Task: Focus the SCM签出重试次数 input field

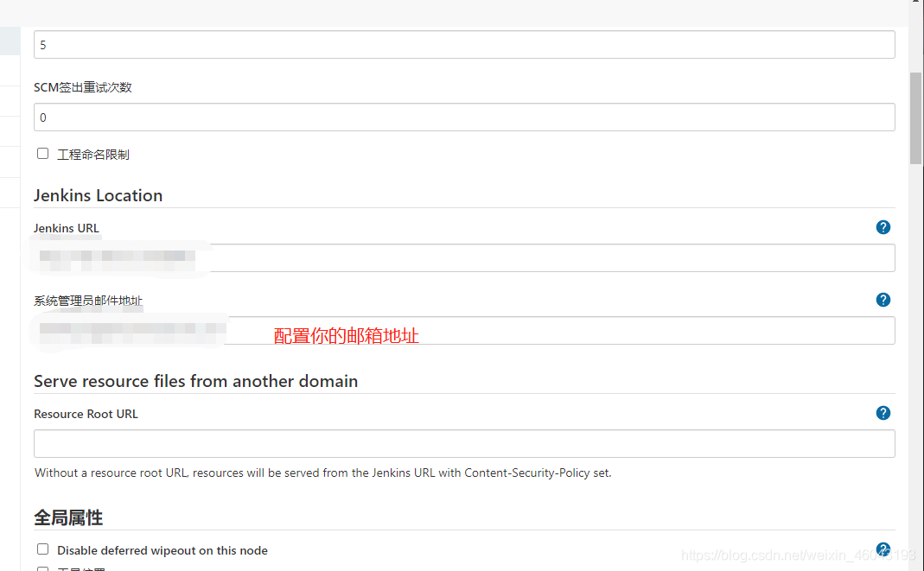Action: tap(464, 117)
